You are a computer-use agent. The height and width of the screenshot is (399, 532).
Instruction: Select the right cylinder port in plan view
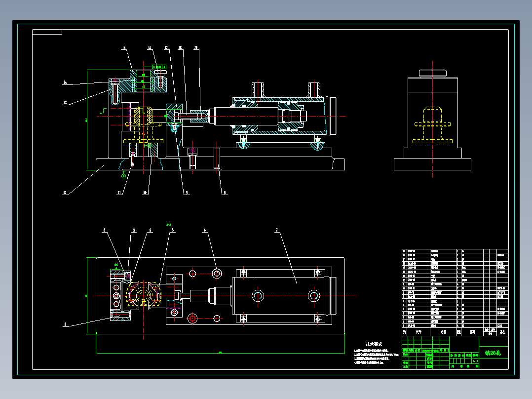click(x=314, y=296)
